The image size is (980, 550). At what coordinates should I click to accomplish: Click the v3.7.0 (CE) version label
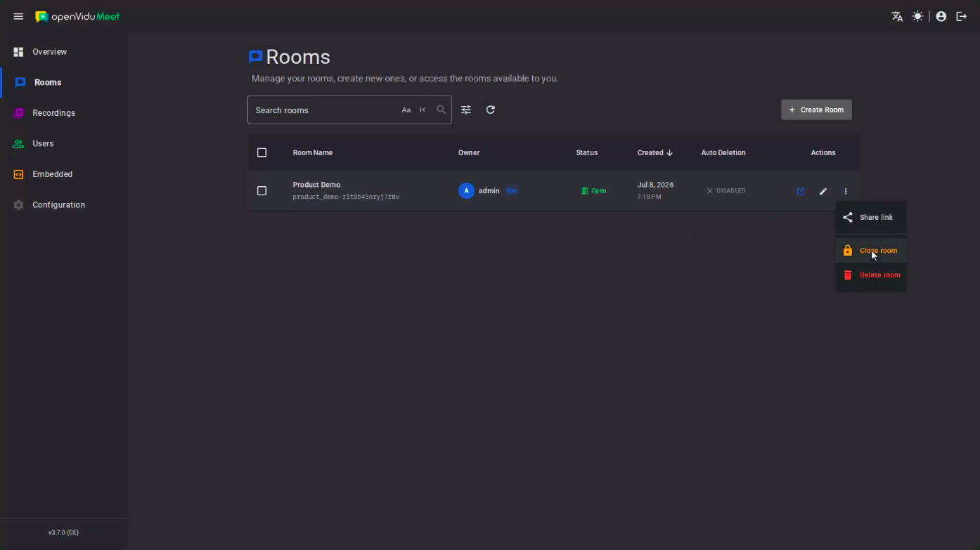63,532
